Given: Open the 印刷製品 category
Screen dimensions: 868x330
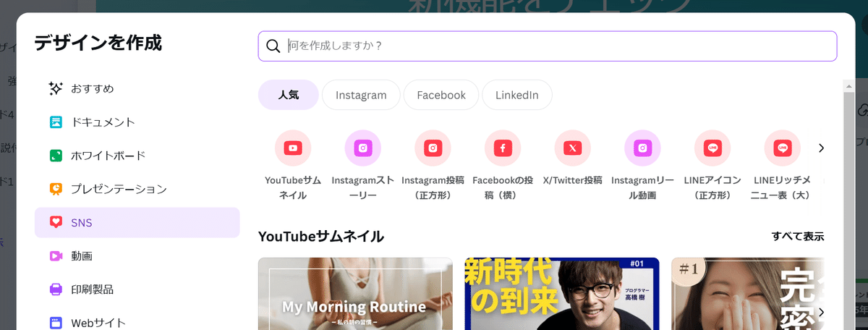Looking at the screenshot, I should (x=137, y=289).
